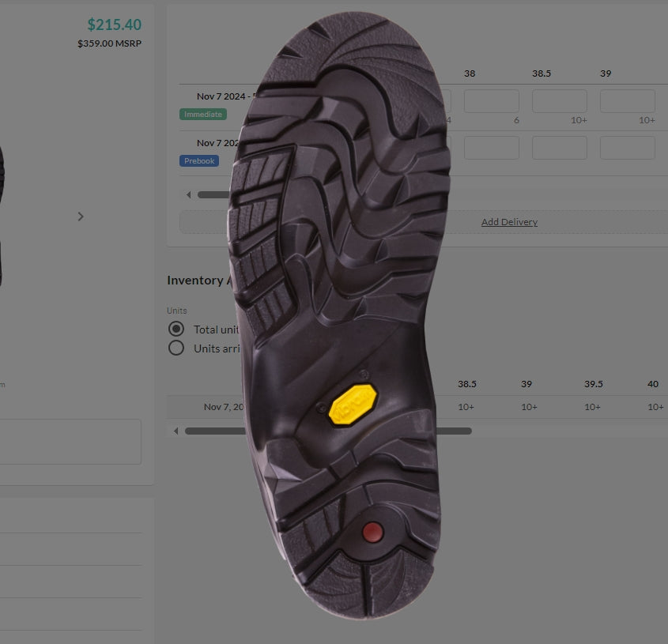Click the Nov 7 Prebook row date

click(x=217, y=143)
